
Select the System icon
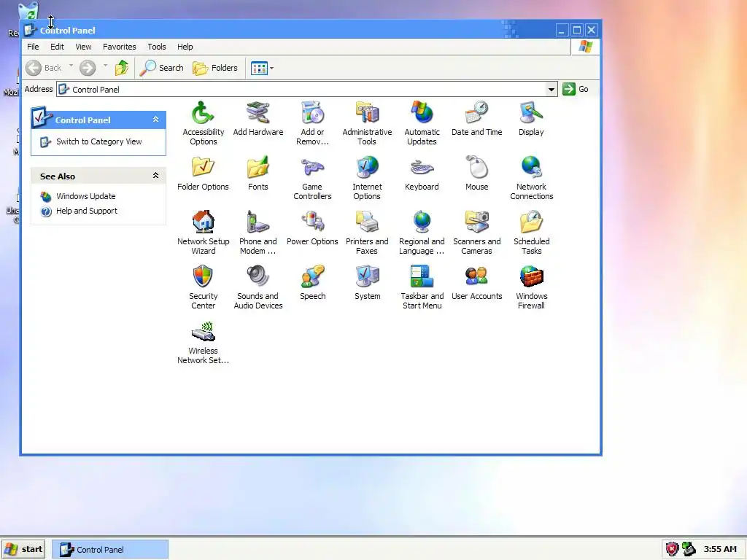click(367, 283)
